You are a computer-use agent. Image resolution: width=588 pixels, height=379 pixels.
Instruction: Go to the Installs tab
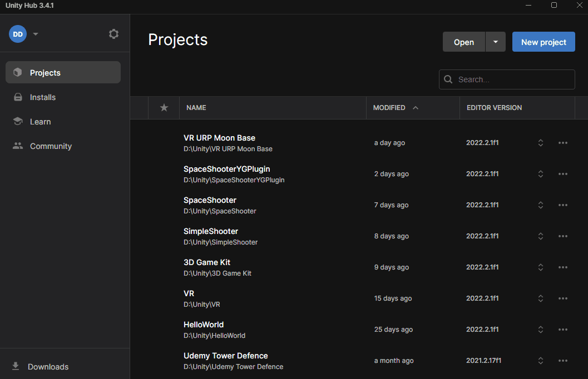coord(43,97)
